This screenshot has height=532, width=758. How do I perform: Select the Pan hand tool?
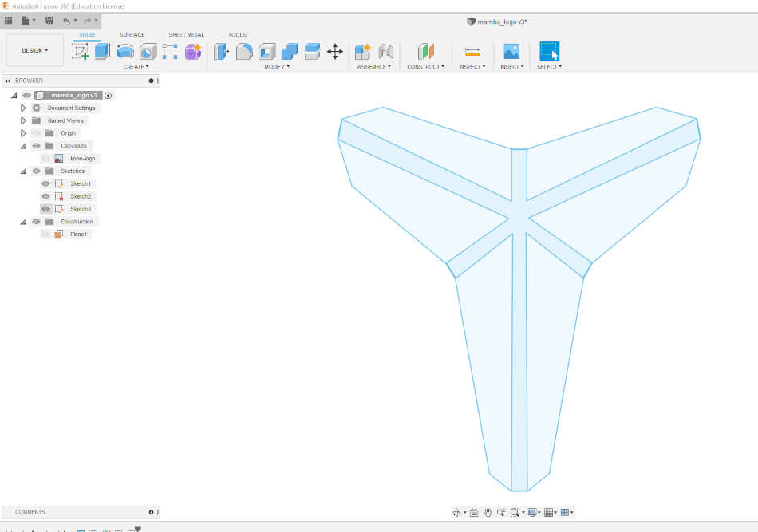[488, 512]
